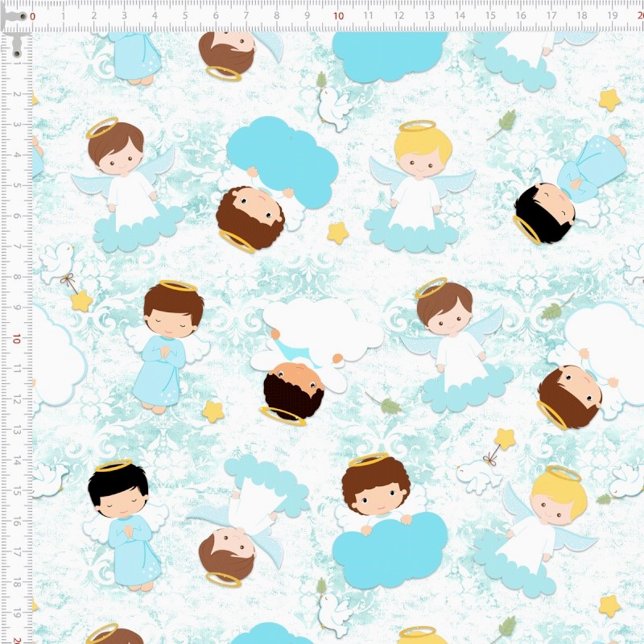The image size is (644, 644).
Task: Select number 5 on the vertical ruler
Action: (16, 186)
